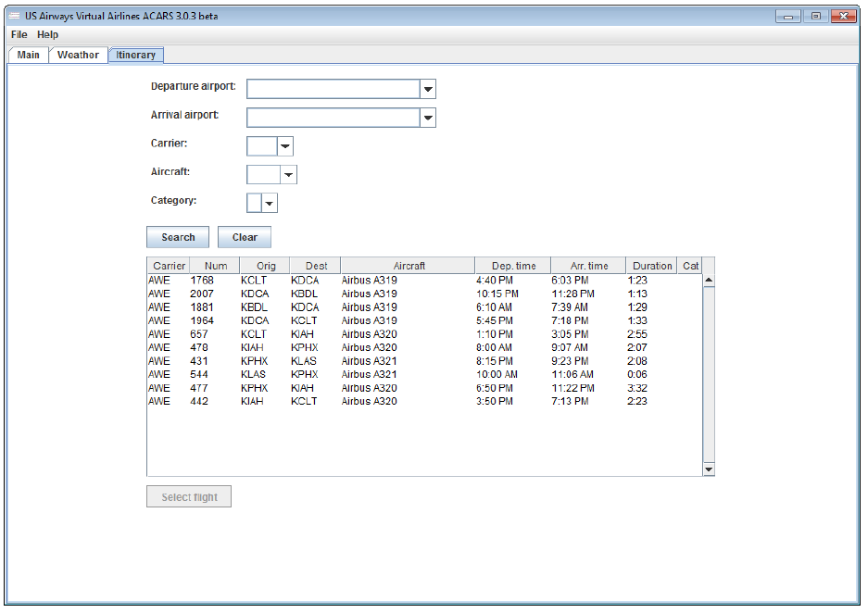Sort by the Arr. time column header
The height and width of the screenshot is (613, 868).
pos(589,266)
